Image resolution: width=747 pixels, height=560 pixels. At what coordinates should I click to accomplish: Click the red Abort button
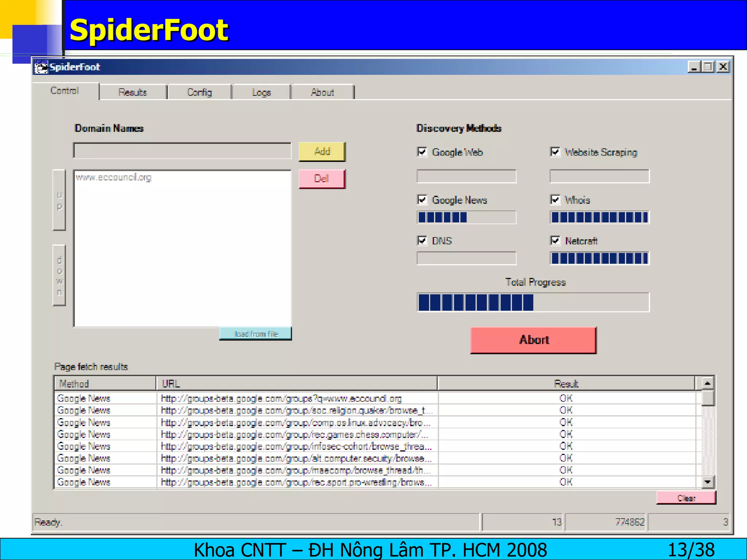(x=534, y=340)
